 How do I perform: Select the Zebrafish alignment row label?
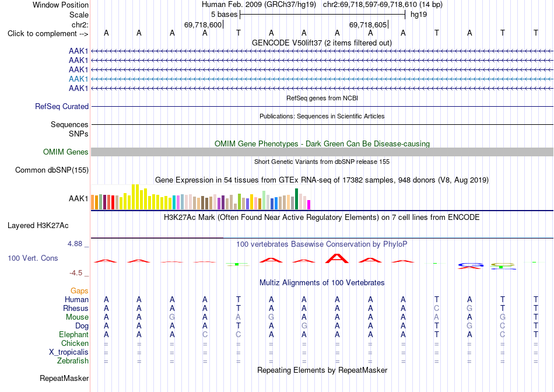(x=73, y=361)
